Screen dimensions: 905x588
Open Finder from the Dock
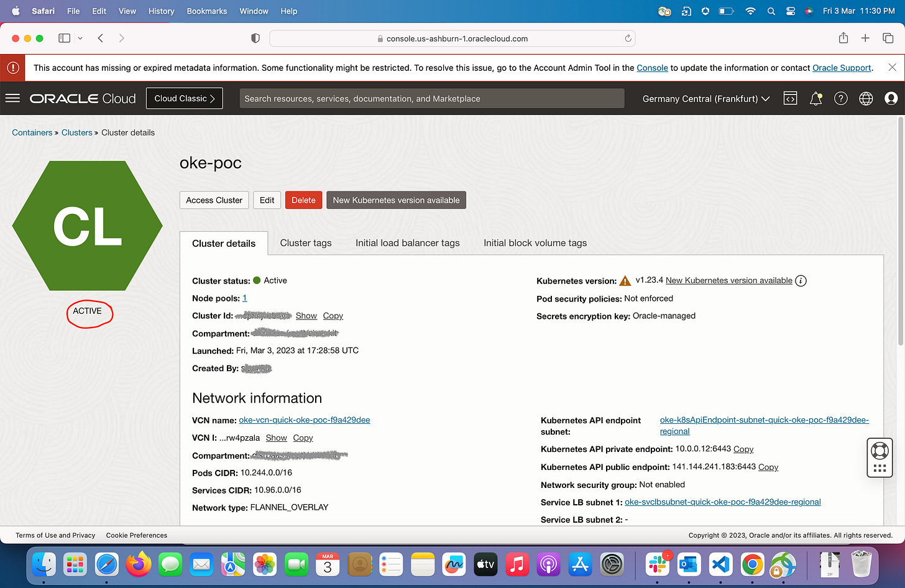click(x=44, y=564)
